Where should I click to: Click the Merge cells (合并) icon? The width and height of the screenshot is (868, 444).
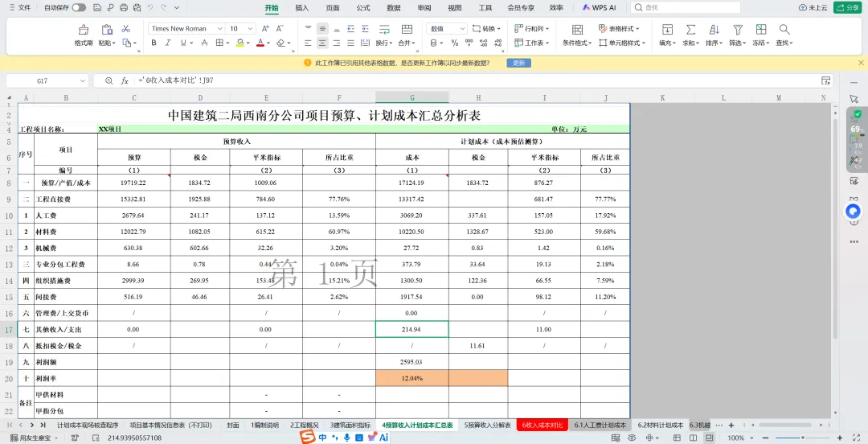[x=407, y=30]
